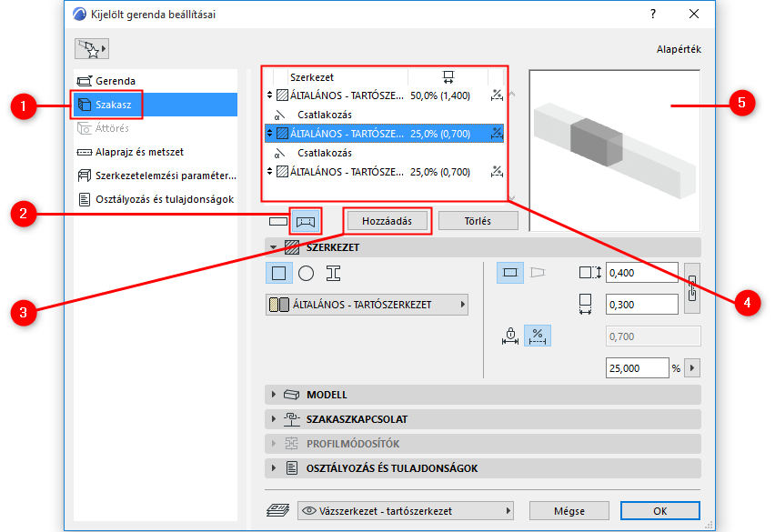
Task: Select tapered segment shape option
Action: pyautogui.click(x=538, y=273)
